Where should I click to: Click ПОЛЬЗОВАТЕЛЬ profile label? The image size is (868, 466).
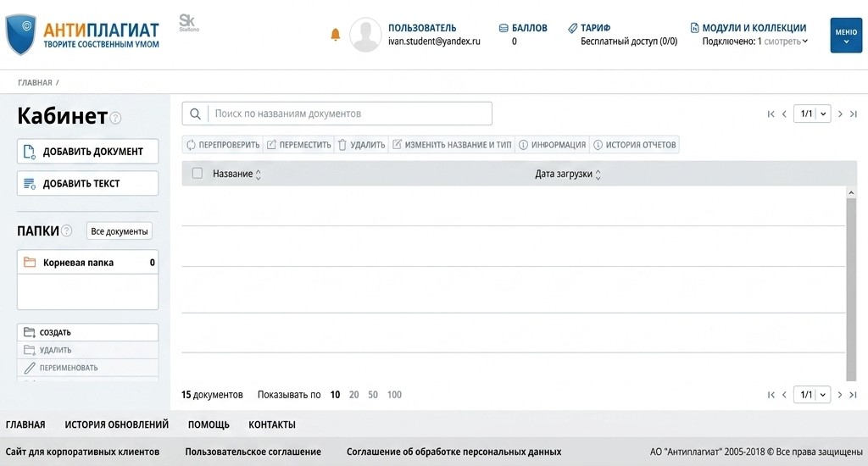(x=422, y=28)
